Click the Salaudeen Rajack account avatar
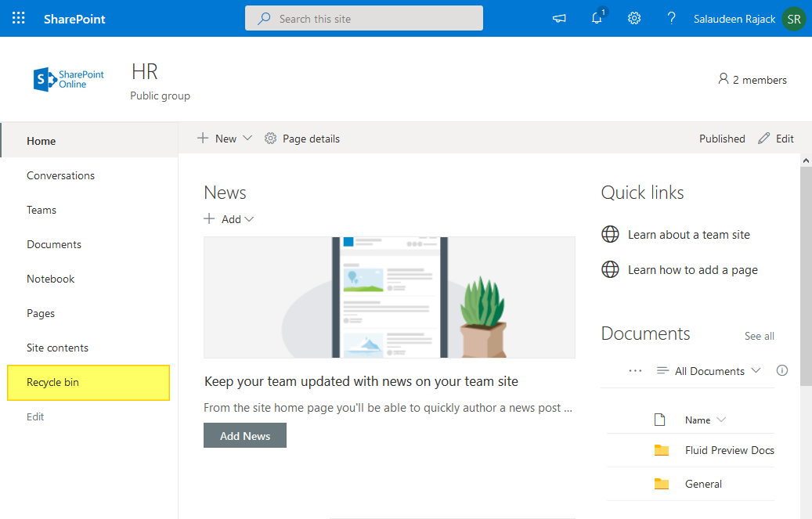Image resolution: width=812 pixels, height=519 pixels. coord(793,18)
